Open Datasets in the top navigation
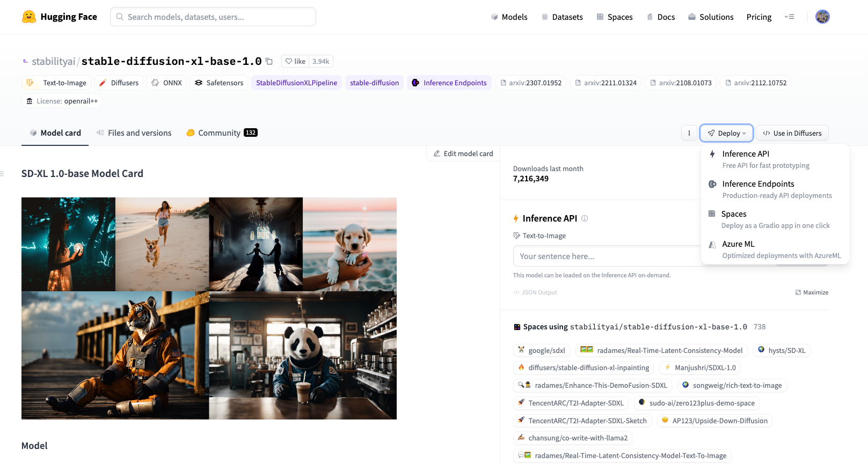The width and height of the screenshot is (868, 464). [562, 17]
